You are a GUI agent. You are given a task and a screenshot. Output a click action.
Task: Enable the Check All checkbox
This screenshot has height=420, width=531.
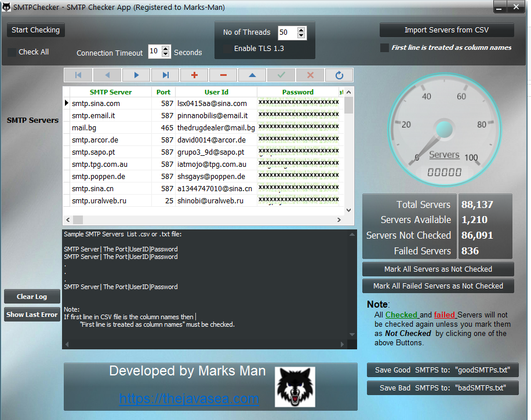tap(12, 52)
